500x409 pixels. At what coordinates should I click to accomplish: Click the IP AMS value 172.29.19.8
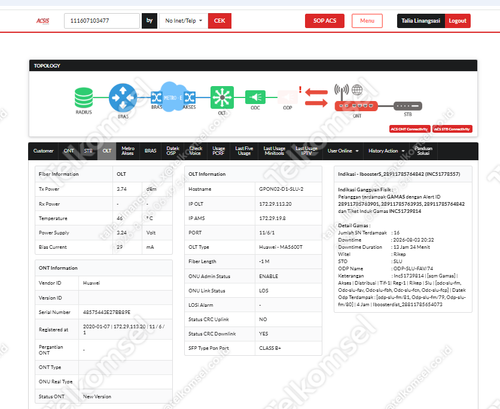pos(272,218)
